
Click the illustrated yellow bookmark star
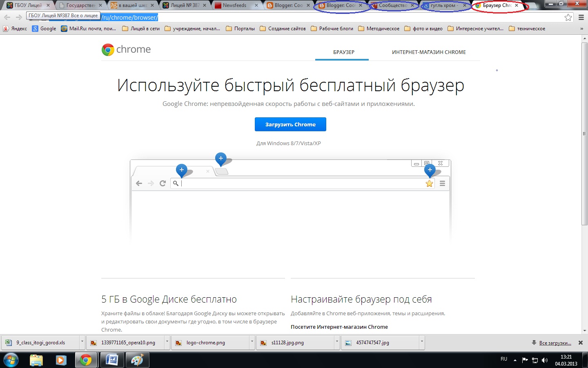[429, 184]
